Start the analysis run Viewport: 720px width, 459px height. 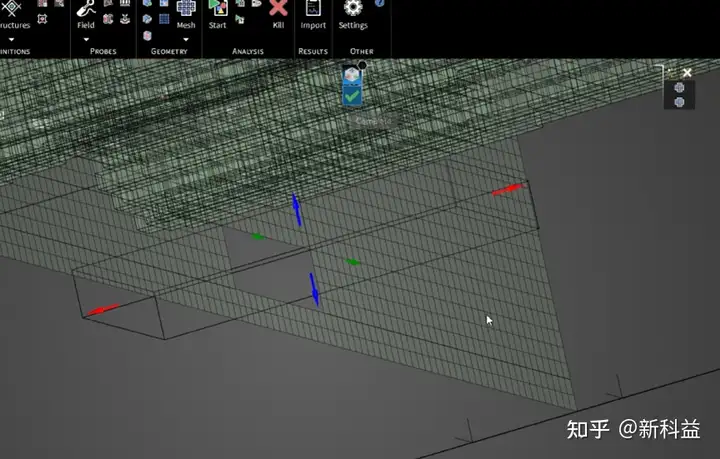pos(217,9)
